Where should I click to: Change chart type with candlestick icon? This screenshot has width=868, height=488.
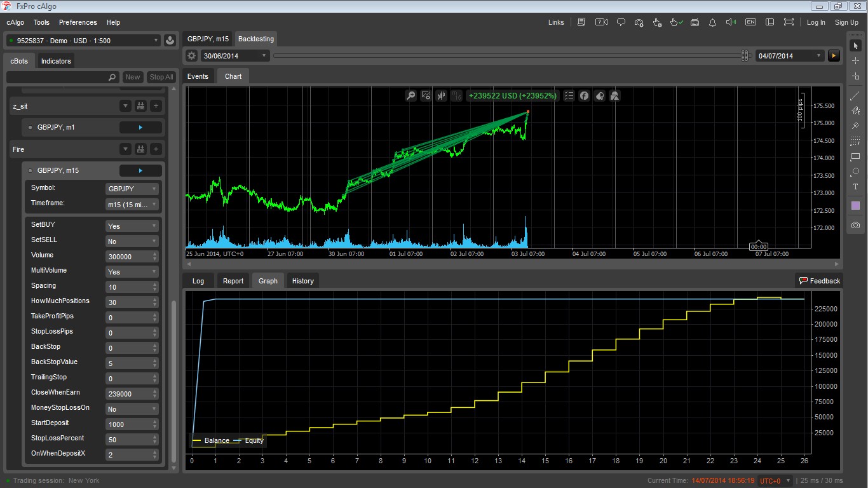(x=442, y=96)
